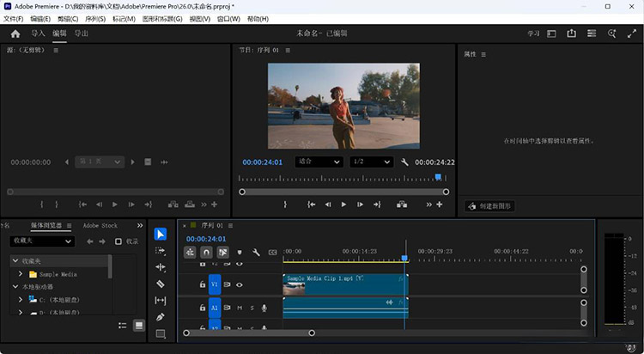Toggle snap in timeline (magnet icon)
The image size is (644, 354).
(206, 253)
